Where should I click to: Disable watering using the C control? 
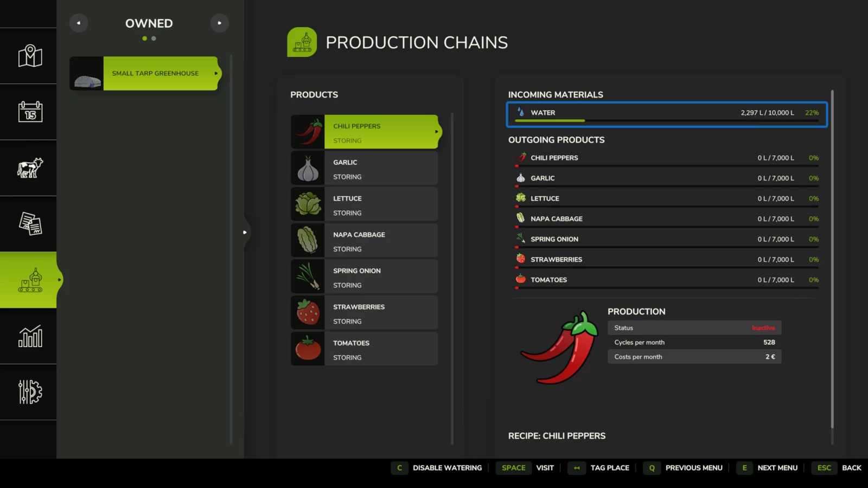point(437,468)
